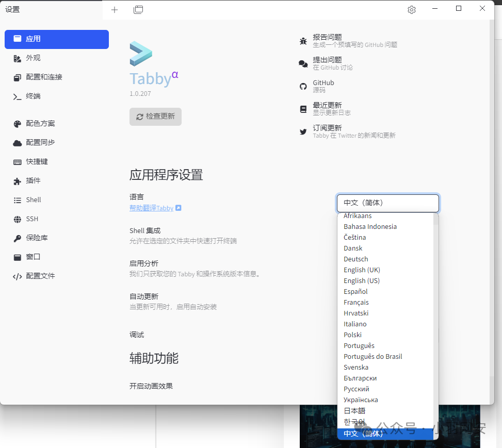Open the 插件 plugins section
The image size is (502, 448).
click(x=57, y=181)
